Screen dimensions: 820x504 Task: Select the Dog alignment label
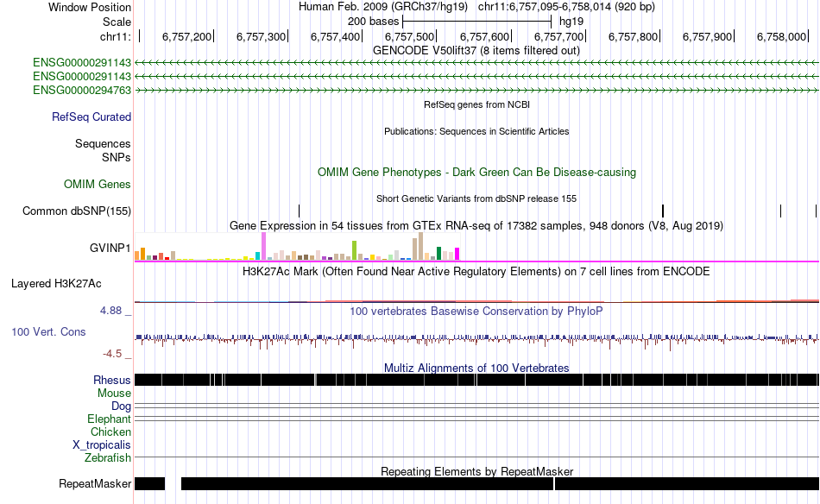click(x=122, y=406)
